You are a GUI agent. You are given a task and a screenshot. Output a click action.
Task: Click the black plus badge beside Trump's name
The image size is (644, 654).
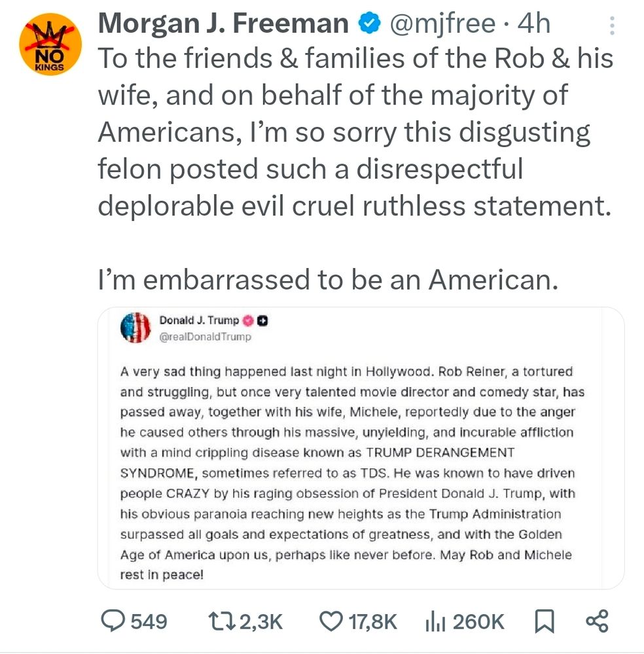tap(263, 320)
